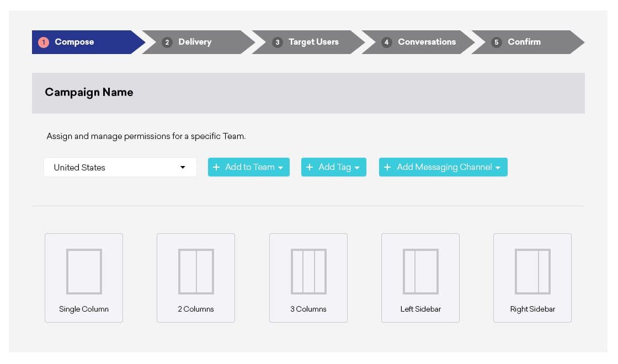Click the plus icon on Add Messaging Channel
Screen dimensions: 618x364
[387, 167]
